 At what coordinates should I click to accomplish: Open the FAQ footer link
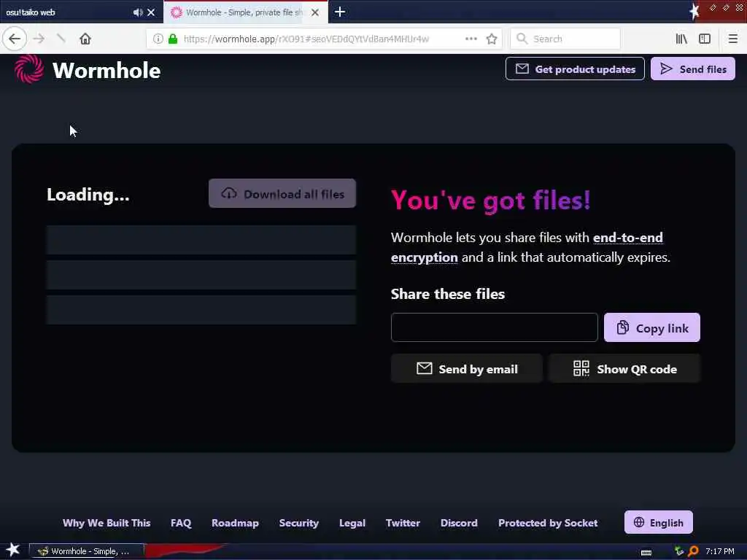(181, 523)
